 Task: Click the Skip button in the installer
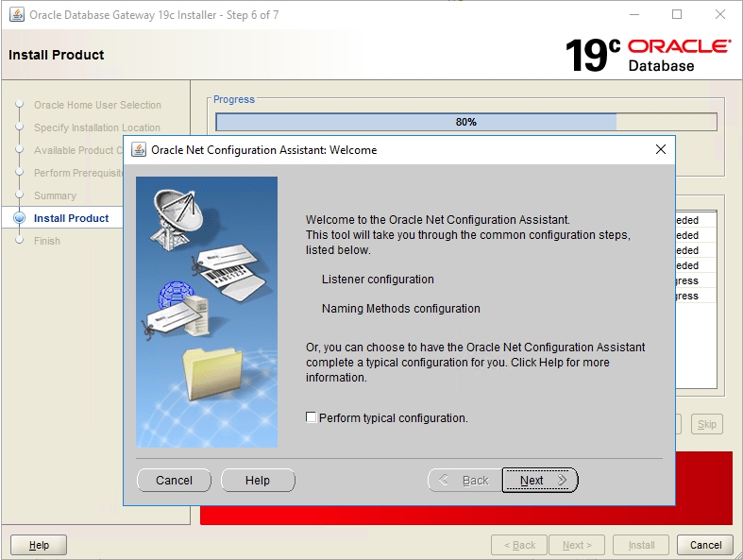[707, 424]
